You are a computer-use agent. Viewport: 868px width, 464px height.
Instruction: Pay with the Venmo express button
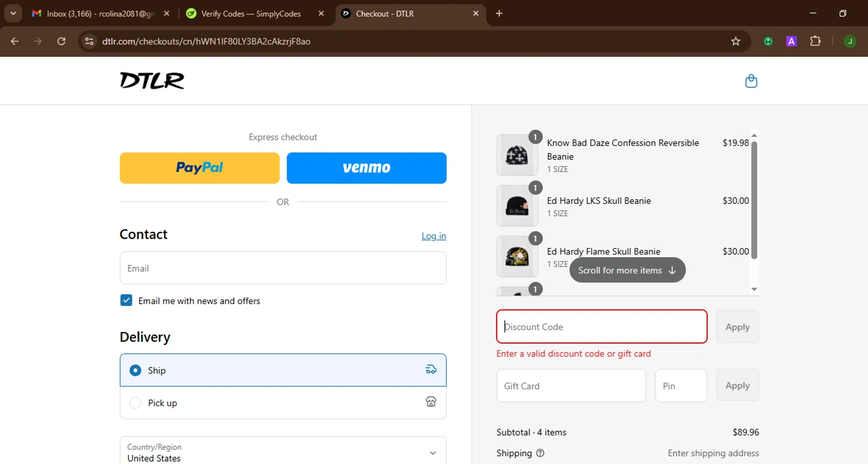click(x=367, y=168)
